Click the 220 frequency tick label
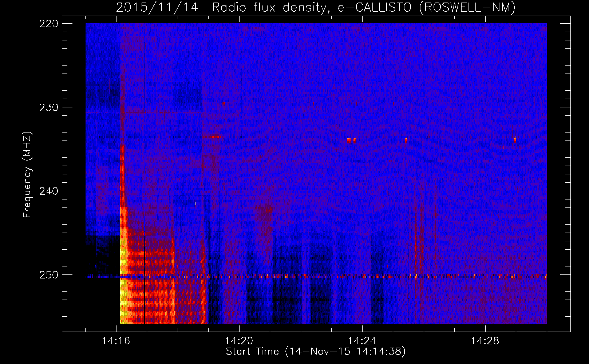Image resolution: width=589 pixels, height=364 pixels. click(x=49, y=24)
